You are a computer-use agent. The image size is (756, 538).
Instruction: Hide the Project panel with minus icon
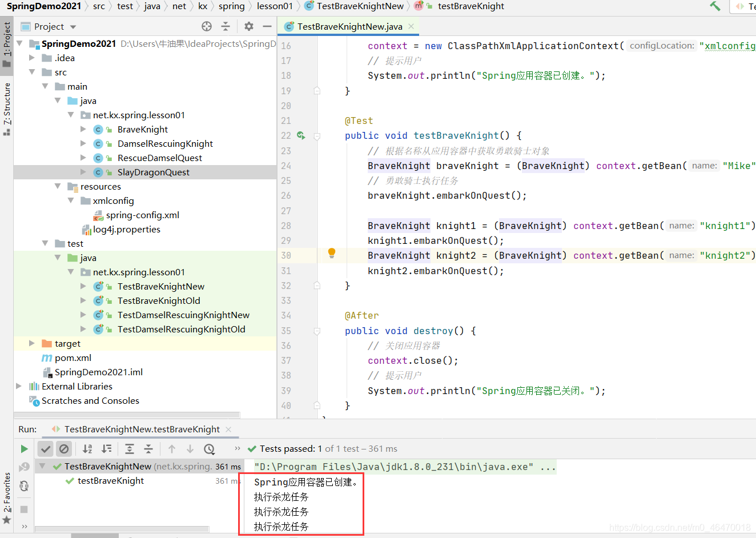coord(267,26)
